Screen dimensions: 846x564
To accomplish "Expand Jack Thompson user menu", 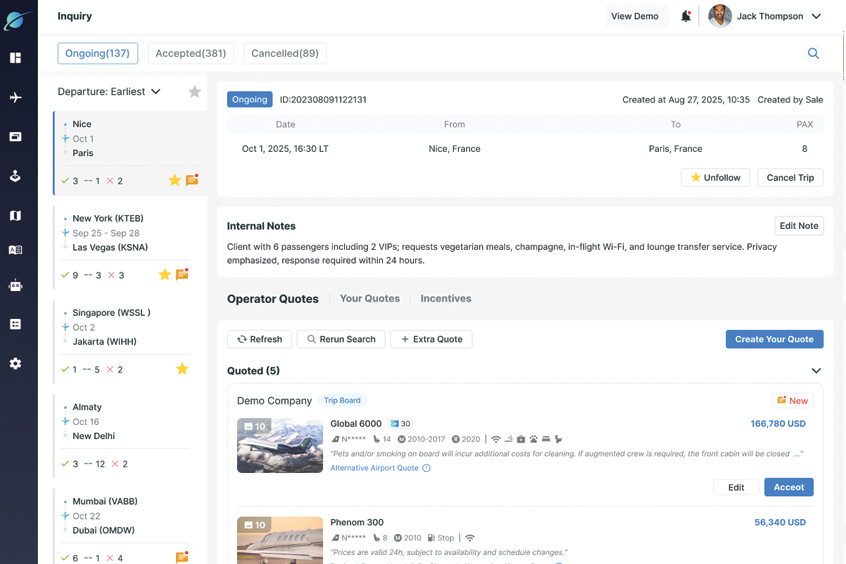I will 816,16.
